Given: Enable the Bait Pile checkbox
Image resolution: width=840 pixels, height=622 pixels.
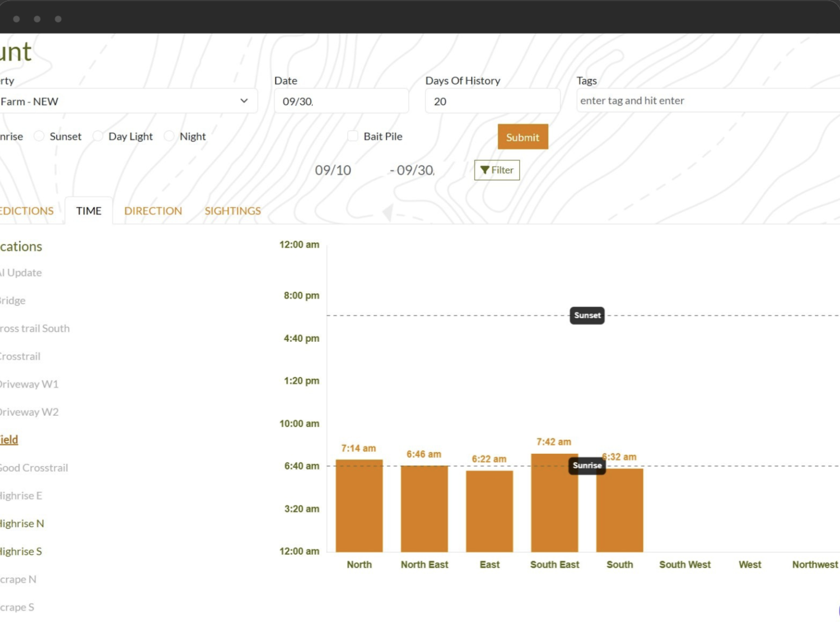Looking at the screenshot, I should tap(353, 136).
